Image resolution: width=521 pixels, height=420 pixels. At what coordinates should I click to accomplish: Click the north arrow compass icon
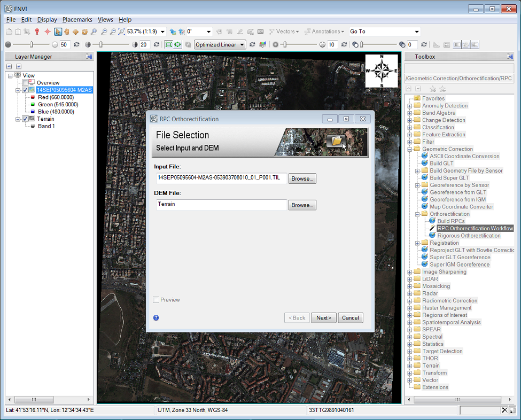pyautogui.click(x=382, y=71)
